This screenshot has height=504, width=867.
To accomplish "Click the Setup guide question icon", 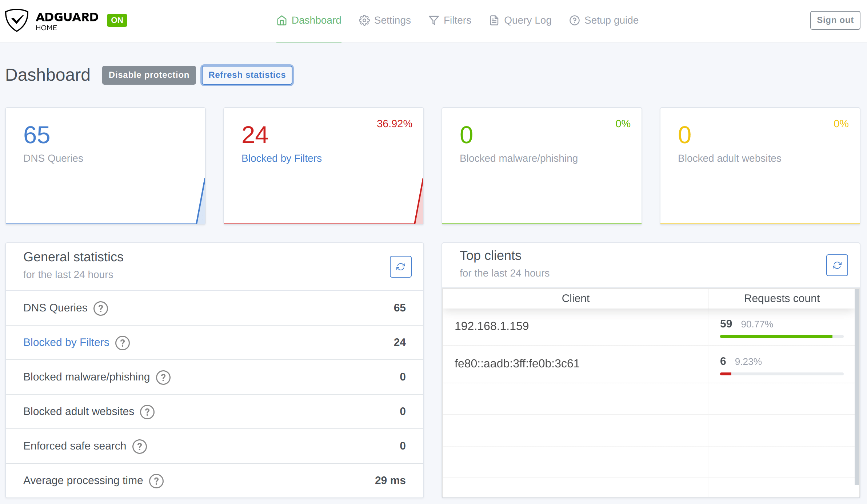I will click(x=574, y=20).
